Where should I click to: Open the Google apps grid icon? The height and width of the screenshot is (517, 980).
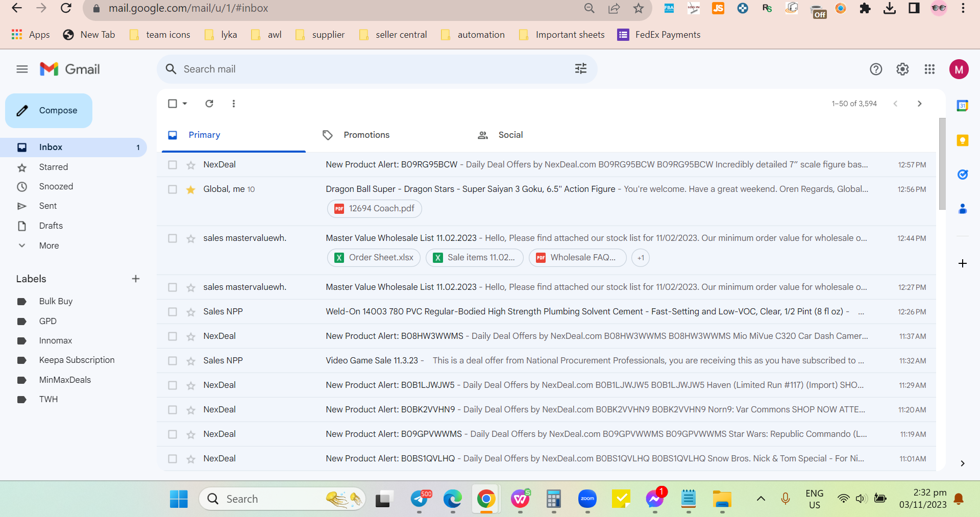point(929,69)
